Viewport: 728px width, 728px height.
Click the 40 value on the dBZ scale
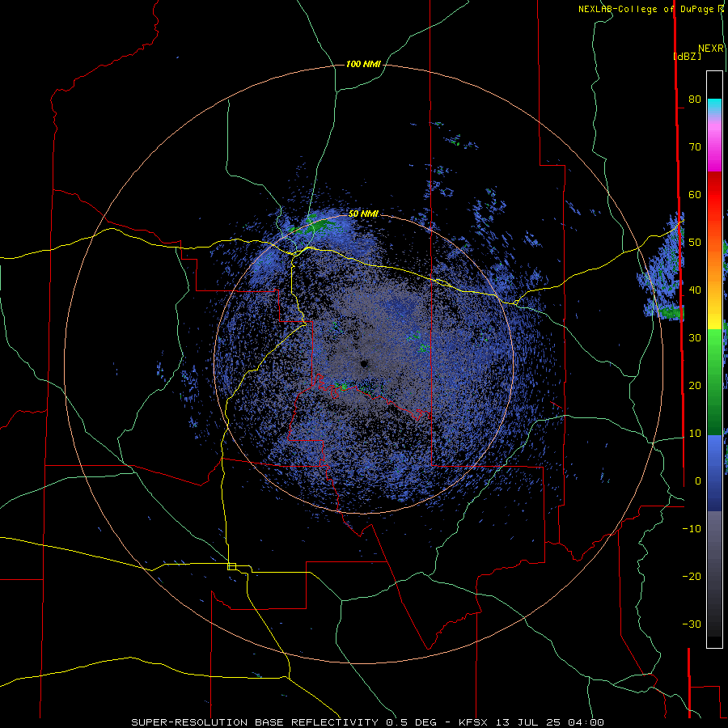[x=695, y=290]
